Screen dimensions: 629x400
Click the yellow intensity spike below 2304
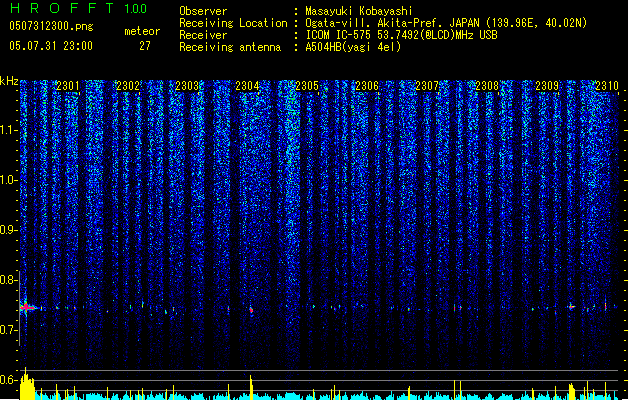pos(251,387)
